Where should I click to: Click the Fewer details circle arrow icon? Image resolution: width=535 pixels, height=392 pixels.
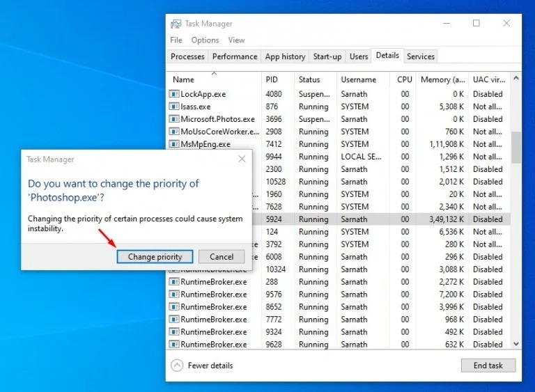(177, 366)
